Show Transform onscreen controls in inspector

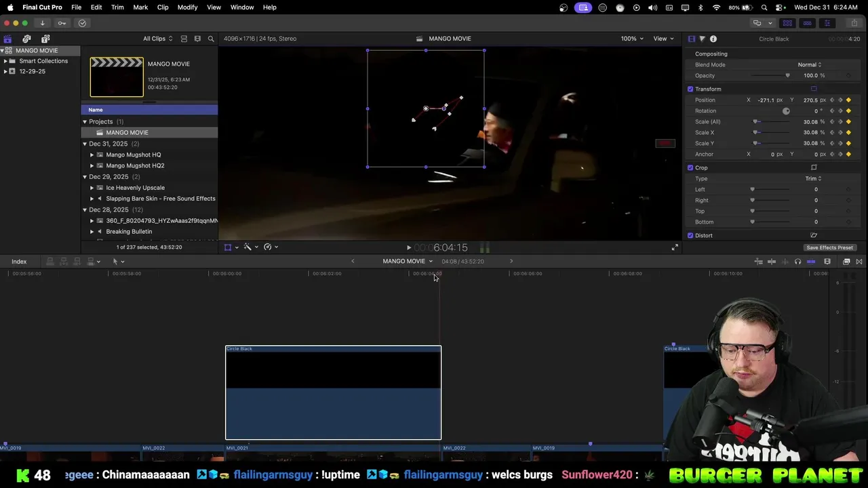coord(814,89)
